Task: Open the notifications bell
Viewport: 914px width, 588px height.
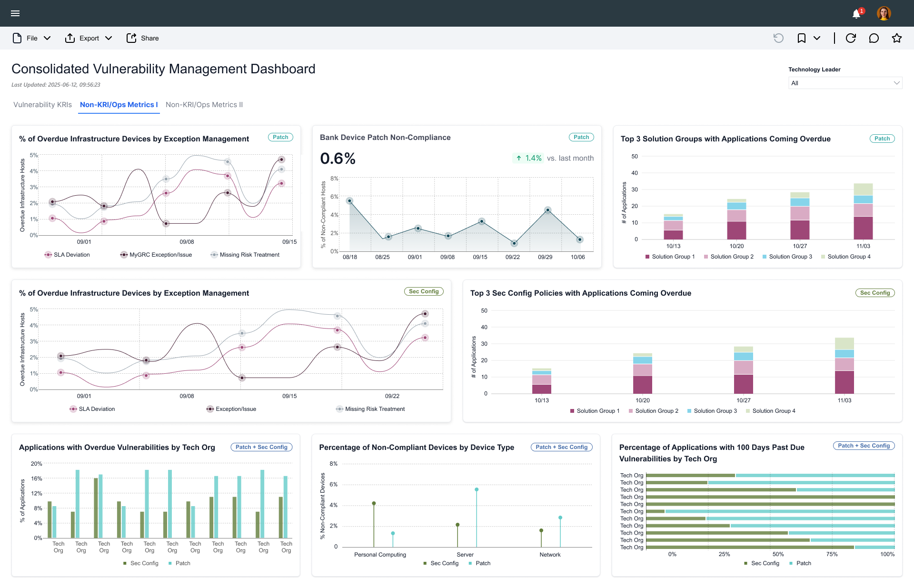Action: tap(856, 14)
